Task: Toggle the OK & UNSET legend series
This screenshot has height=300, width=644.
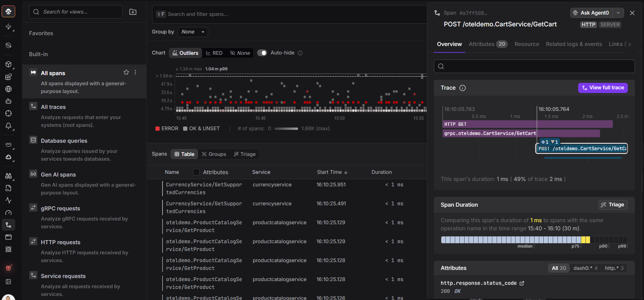Action: [x=201, y=129]
